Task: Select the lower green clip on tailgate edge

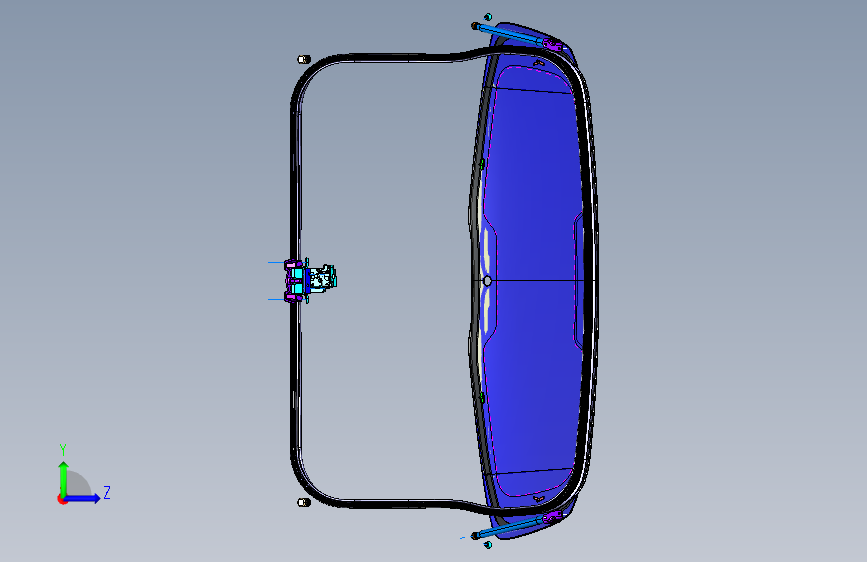Action: pos(482,397)
